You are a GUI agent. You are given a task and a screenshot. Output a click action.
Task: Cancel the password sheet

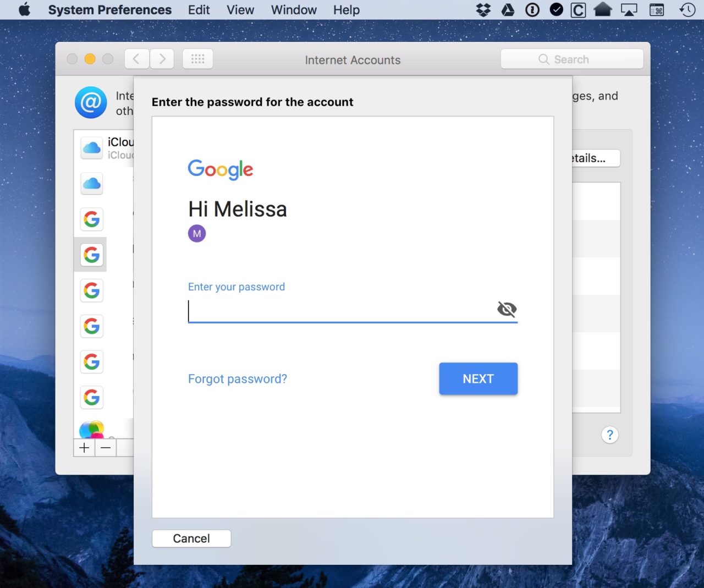click(x=191, y=538)
